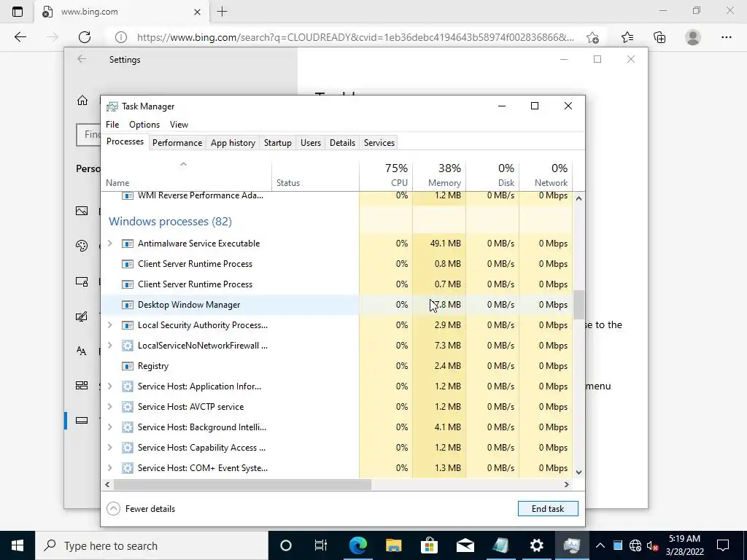Open the Edge tab actions menu icon
The width and height of the screenshot is (747, 560).
tap(18, 12)
